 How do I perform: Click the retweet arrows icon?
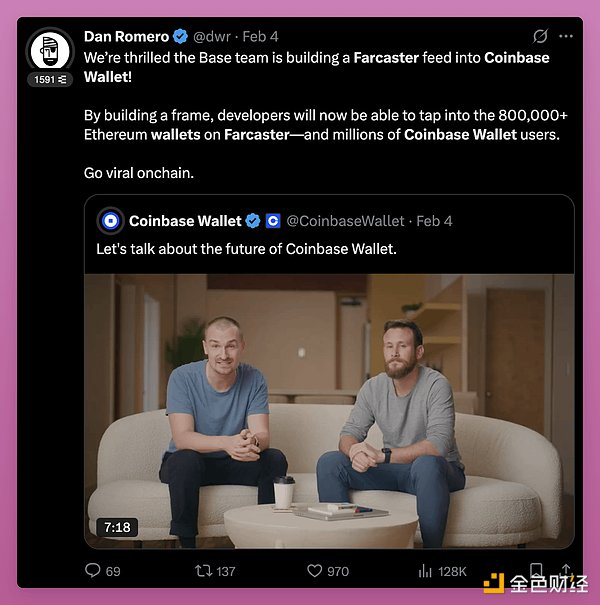pyautogui.click(x=203, y=571)
